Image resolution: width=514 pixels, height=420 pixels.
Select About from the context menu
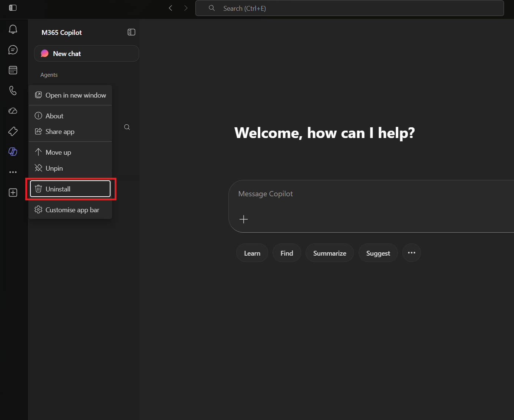tap(70, 116)
